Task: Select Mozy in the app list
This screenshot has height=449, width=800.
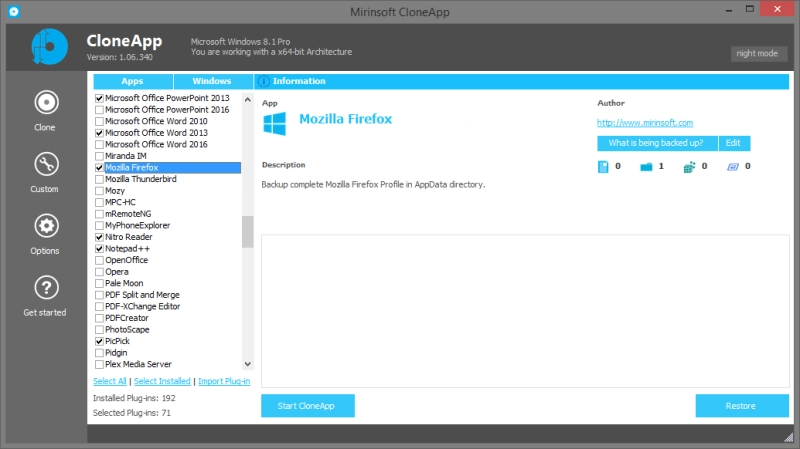Action: pos(115,191)
